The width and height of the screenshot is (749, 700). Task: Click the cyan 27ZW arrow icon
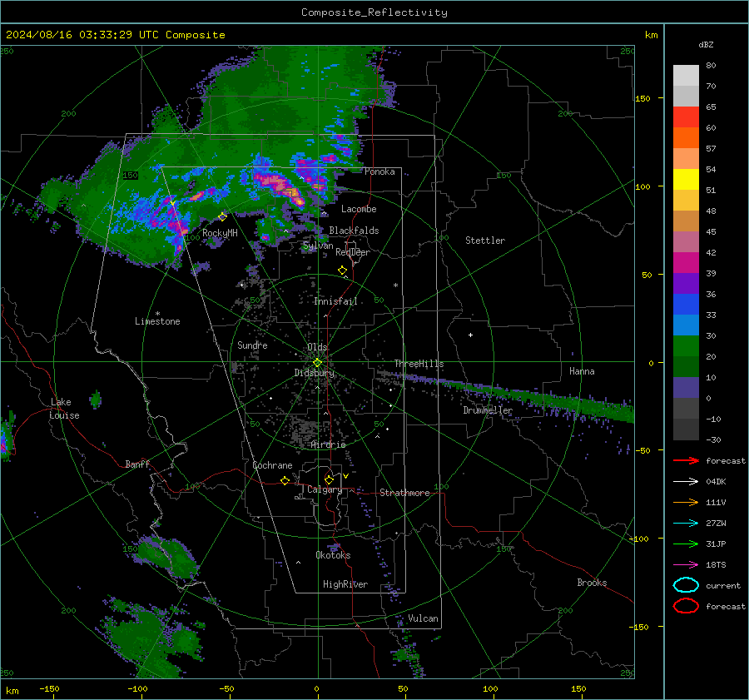[x=686, y=524]
